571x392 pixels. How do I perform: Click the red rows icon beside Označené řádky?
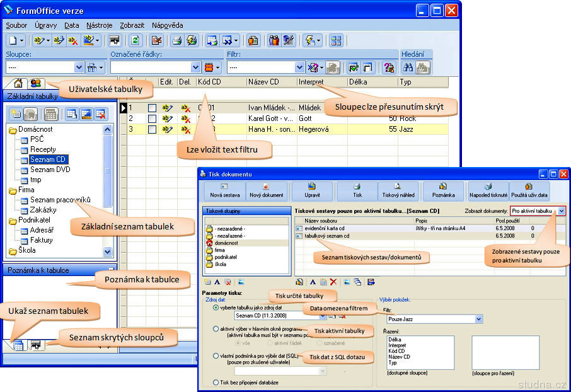pyautogui.click(x=209, y=67)
